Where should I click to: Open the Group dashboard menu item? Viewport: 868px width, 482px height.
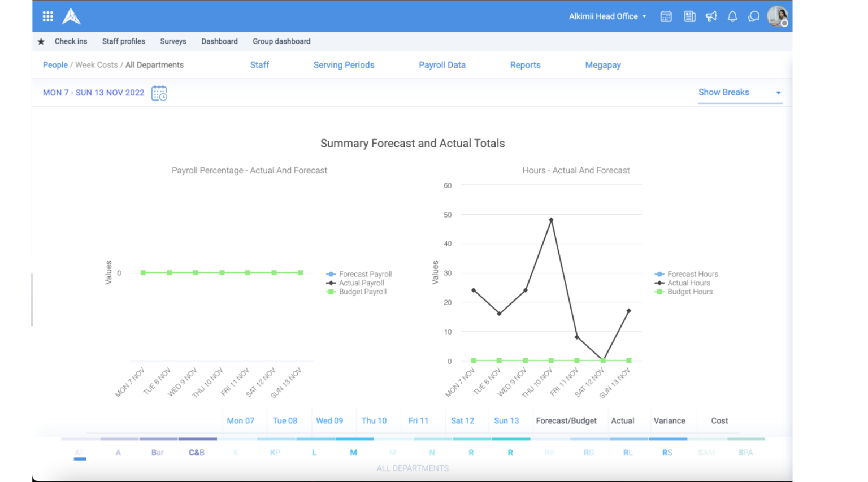point(281,41)
